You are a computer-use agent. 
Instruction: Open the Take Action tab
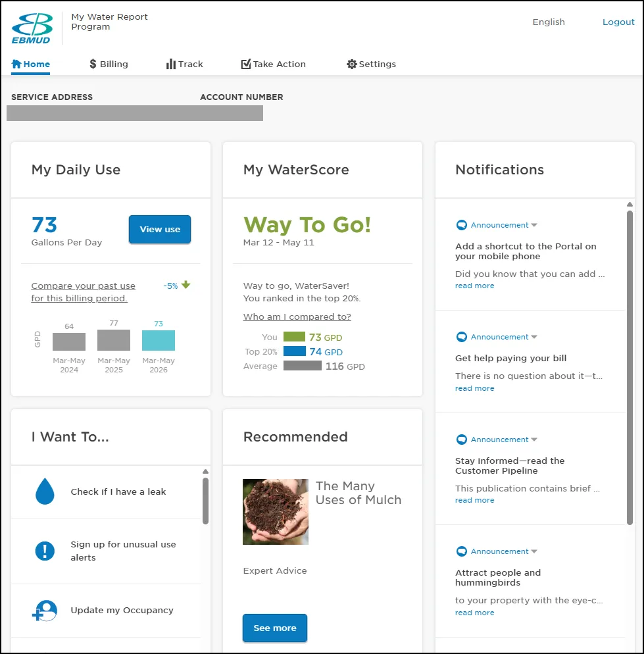273,64
